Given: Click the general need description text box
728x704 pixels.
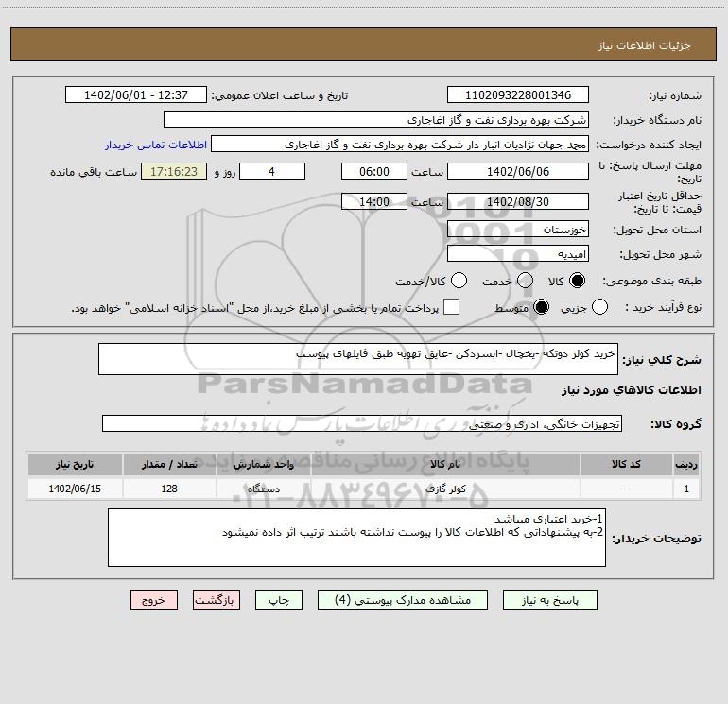Looking at the screenshot, I should coord(358,359).
